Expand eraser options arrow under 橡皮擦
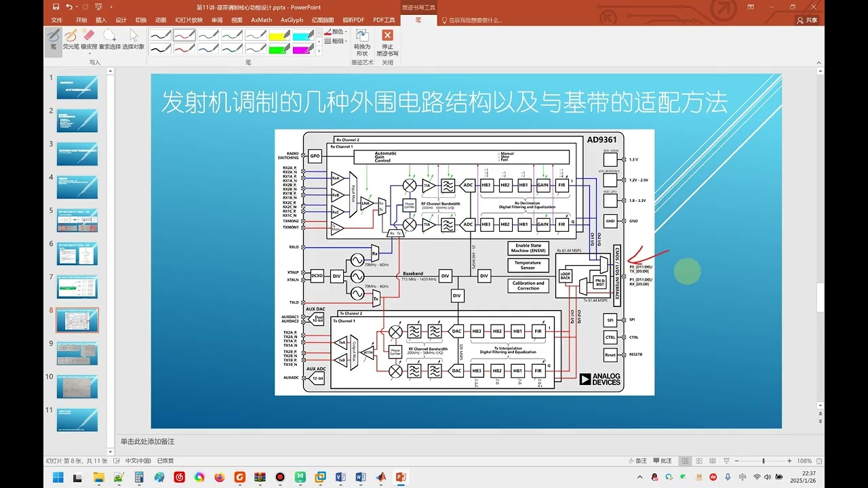The width and height of the screenshot is (868, 488). click(x=89, y=54)
